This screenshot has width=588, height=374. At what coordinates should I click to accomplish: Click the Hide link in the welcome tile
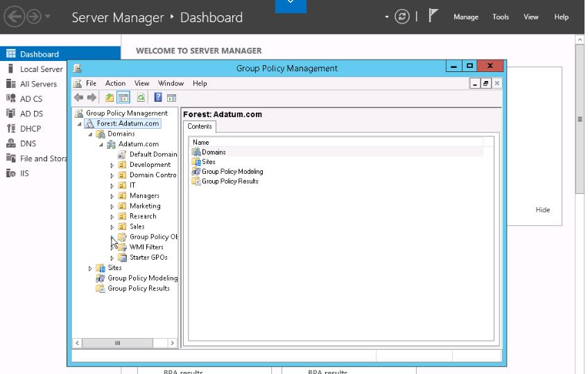pyautogui.click(x=543, y=210)
